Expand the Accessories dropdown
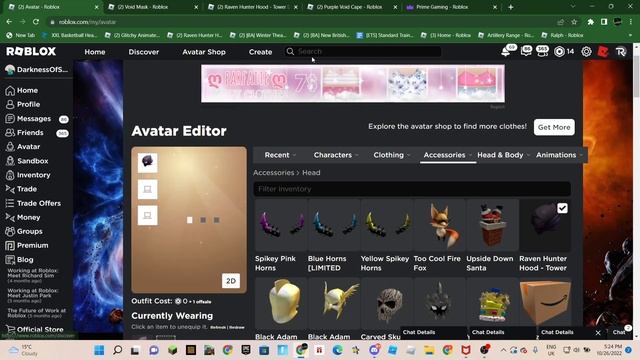This screenshot has width=640, height=360. tap(447, 155)
